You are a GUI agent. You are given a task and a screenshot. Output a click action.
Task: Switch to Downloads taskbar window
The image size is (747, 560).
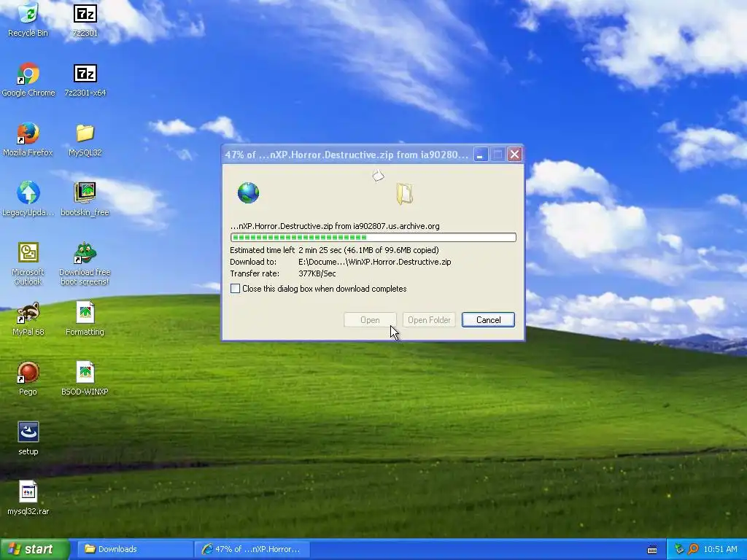click(x=135, y=549)
